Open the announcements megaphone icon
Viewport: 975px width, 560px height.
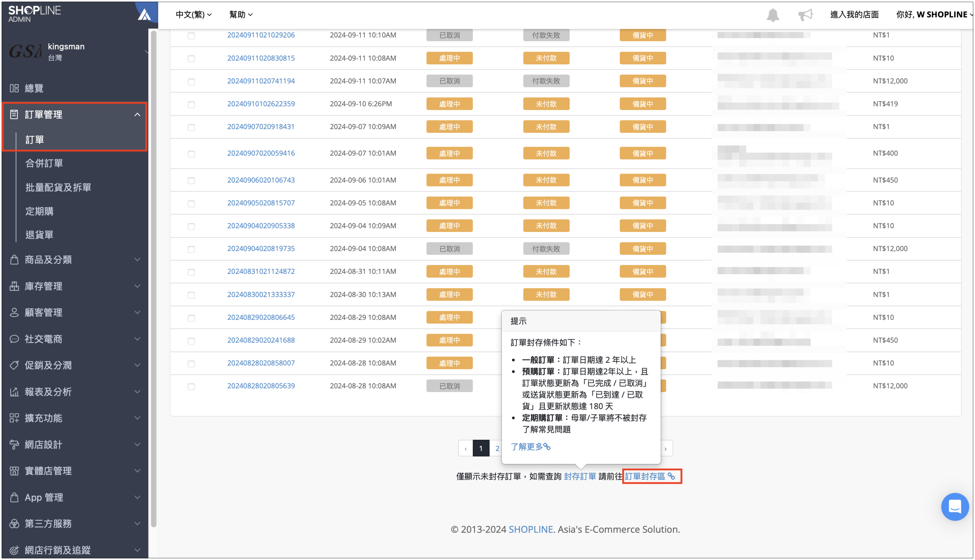tap(805, 15)
